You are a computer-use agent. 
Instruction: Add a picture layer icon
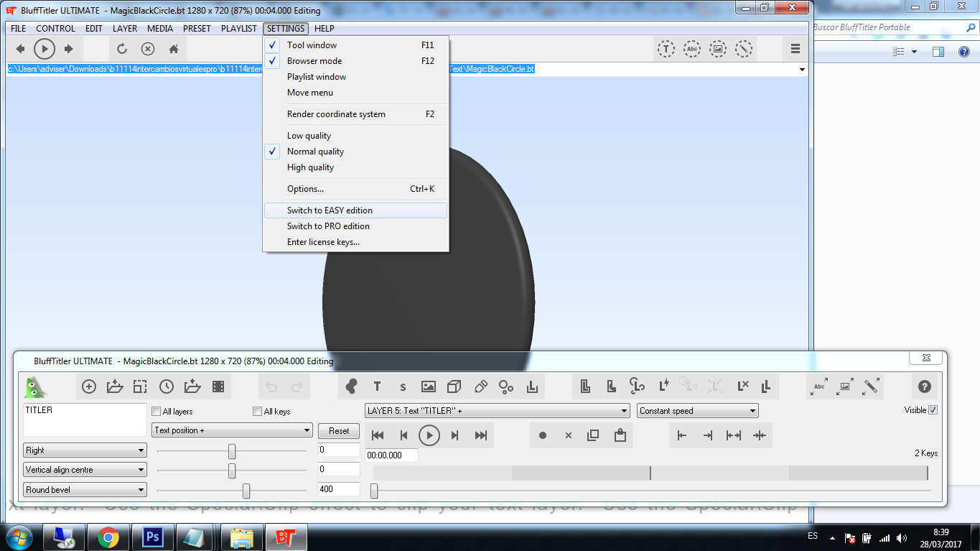click(x=429, y=386)
